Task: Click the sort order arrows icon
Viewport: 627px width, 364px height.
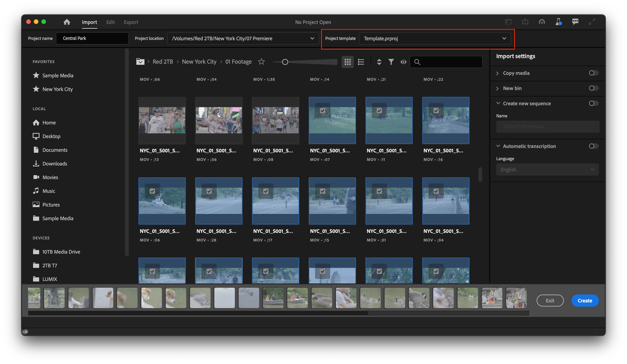Action: [379, 62]
